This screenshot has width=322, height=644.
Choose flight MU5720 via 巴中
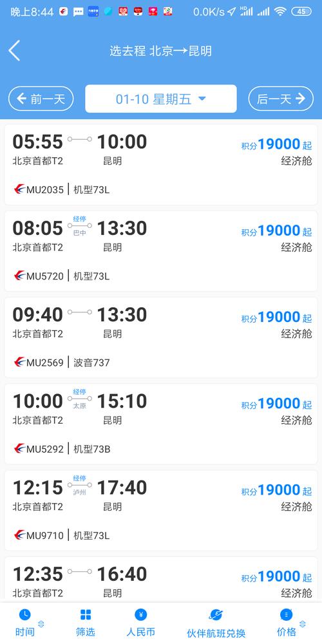pos(161,251)
